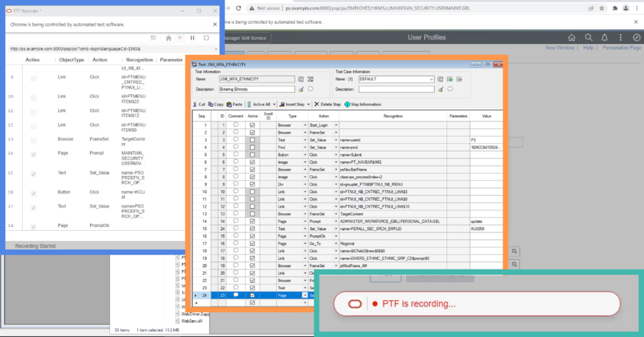
Task: Click the Home icon in User Profiles banner
Action: click(572, 37)
